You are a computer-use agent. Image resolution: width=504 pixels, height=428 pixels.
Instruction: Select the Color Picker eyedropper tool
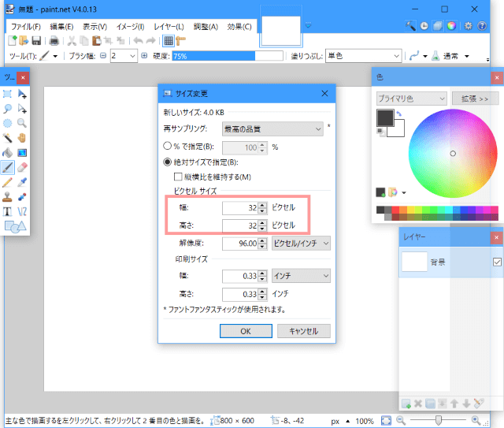point(22,181)
